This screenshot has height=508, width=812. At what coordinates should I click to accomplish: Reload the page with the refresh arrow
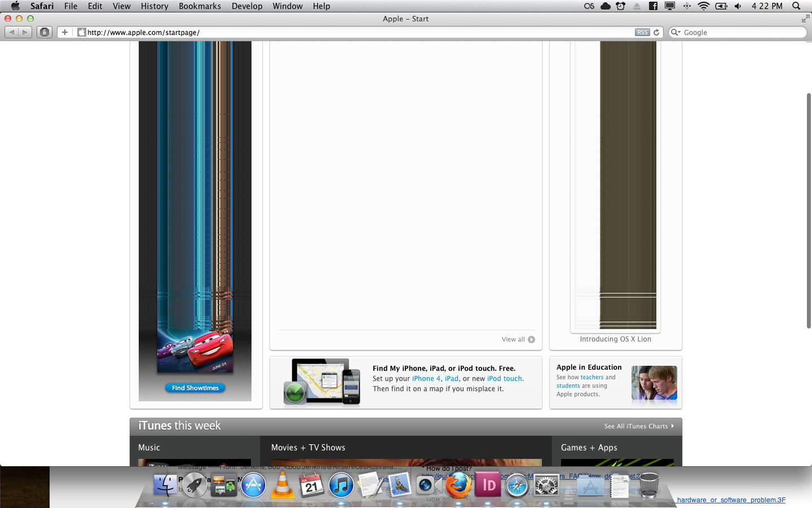(x=656, y=32)
